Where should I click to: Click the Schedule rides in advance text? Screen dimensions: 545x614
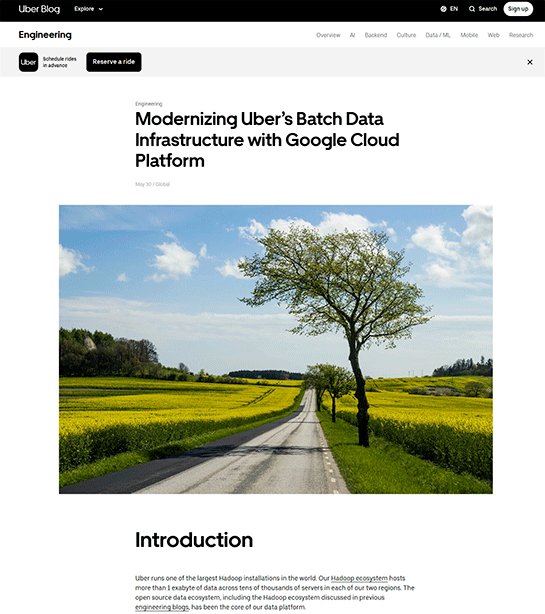60,62
